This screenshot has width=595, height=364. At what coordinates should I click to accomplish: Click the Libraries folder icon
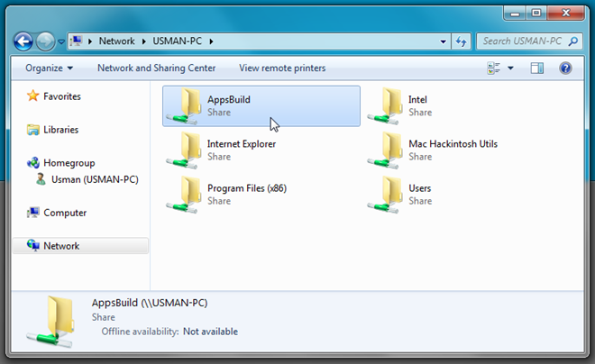[33, 130]
